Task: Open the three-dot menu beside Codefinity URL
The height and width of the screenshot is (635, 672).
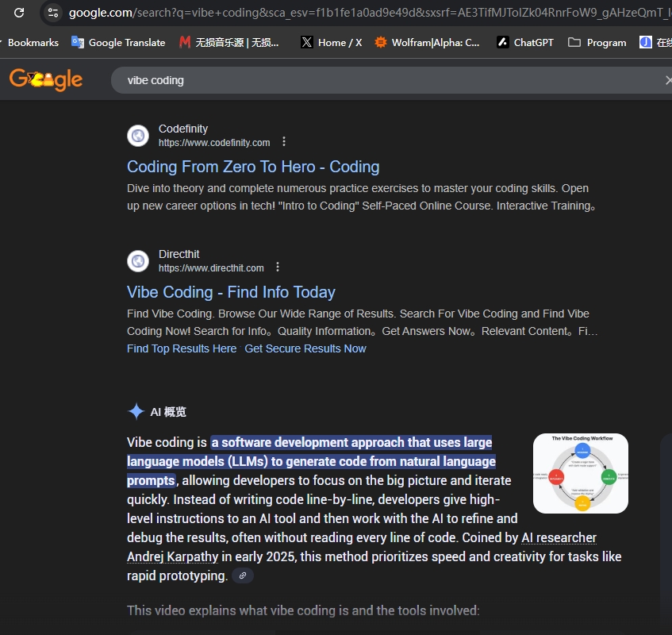Action: point(284,142)
